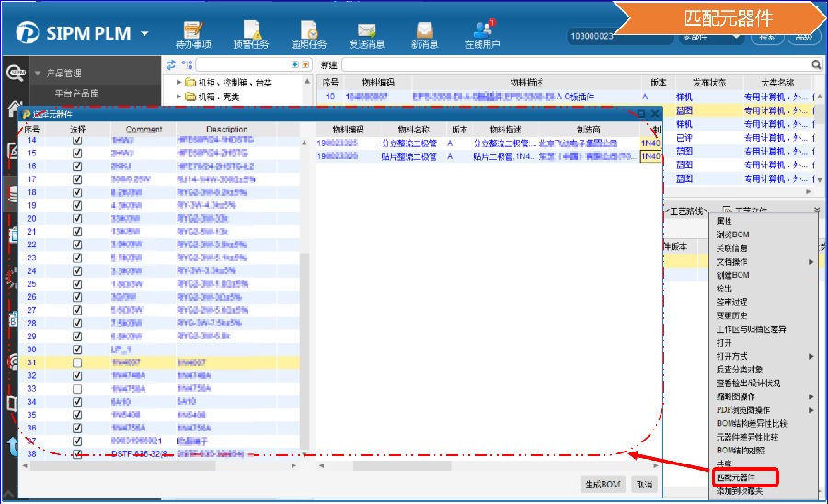Image resolution: width=828 pixels, height=504 pixels.
Task: Click the refresh icon above the folder tree
Action: (170, 64)
